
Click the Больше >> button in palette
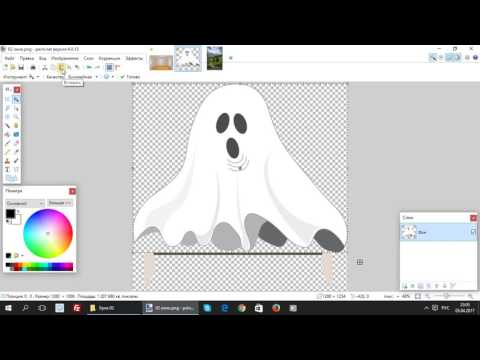coord(60,203)
